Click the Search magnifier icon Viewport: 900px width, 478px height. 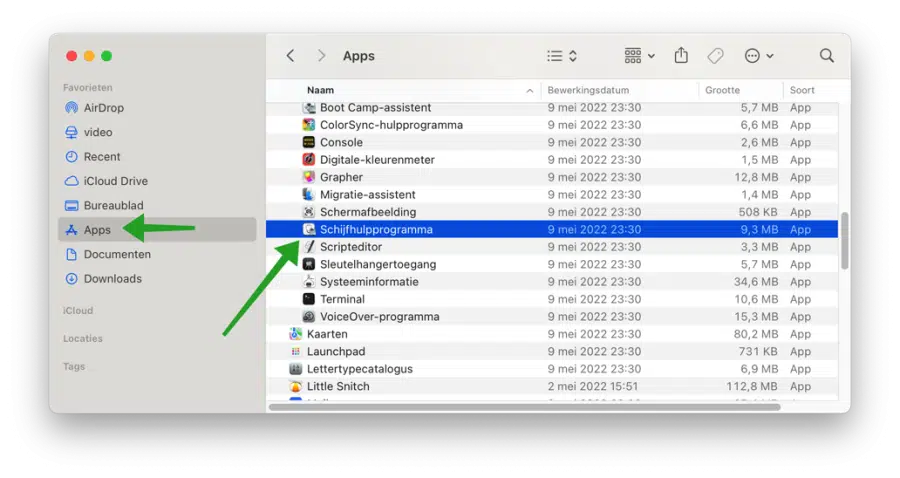point(827,56)
